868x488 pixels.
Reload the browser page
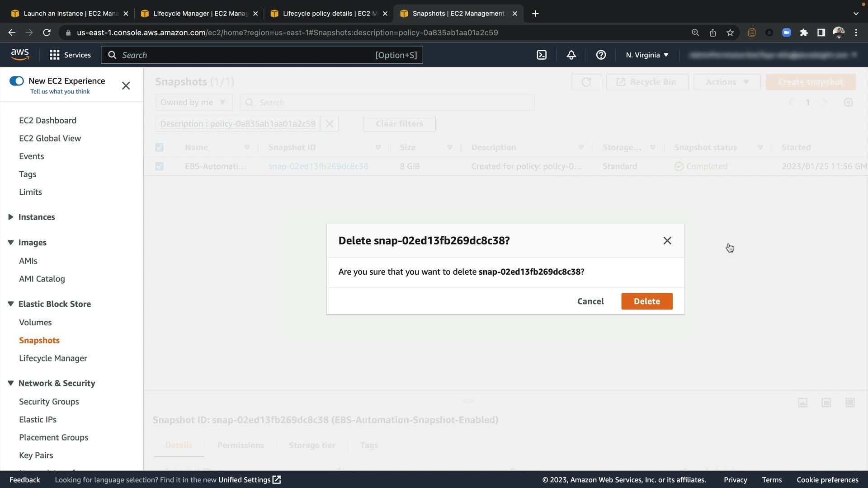47,33
